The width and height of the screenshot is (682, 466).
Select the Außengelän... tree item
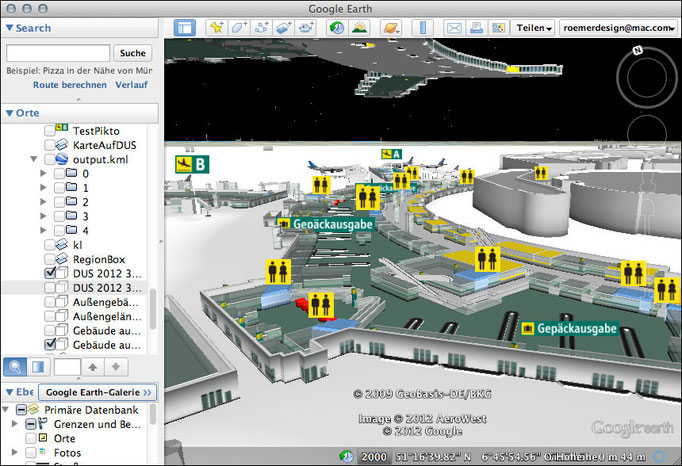click(107, 316)
